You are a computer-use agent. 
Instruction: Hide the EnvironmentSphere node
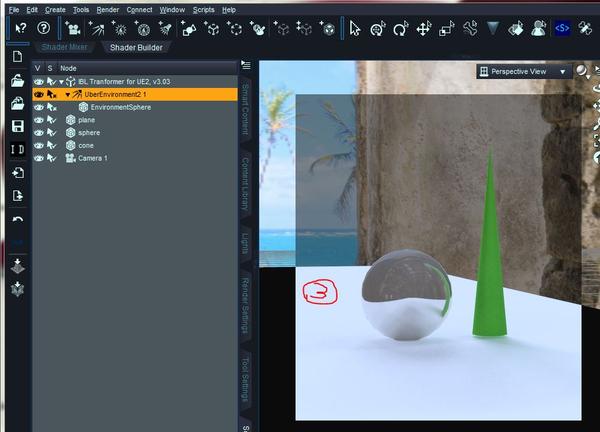(x=38, y=107)
